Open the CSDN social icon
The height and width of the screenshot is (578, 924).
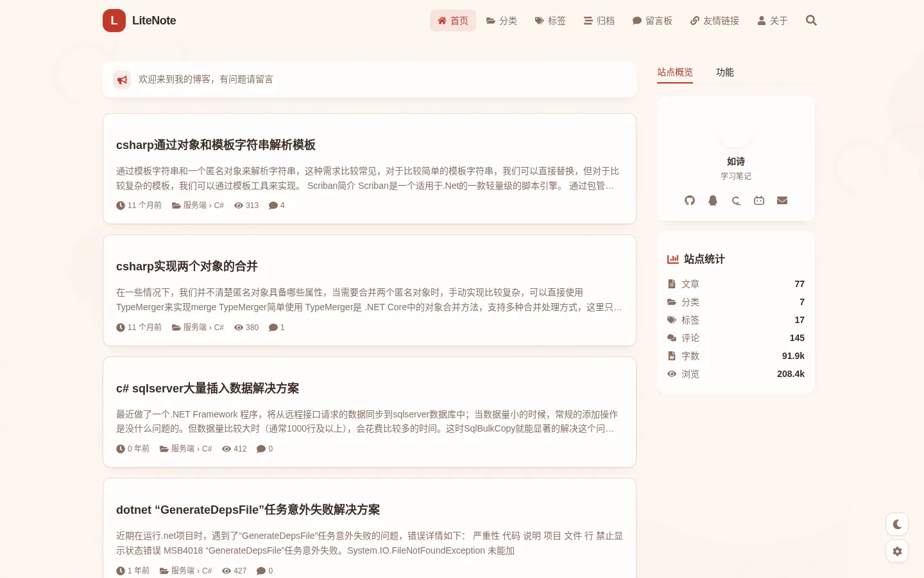pos(736,200)
